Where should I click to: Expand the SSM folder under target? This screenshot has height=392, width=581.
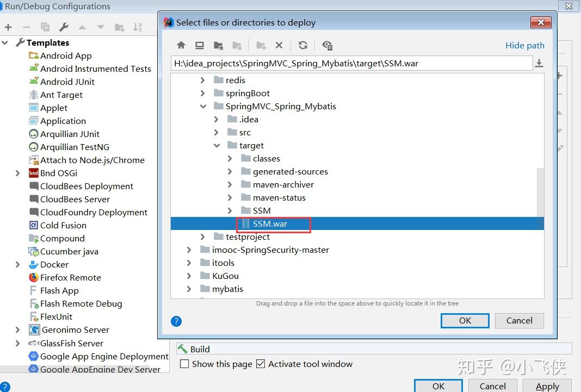point(230,210)
